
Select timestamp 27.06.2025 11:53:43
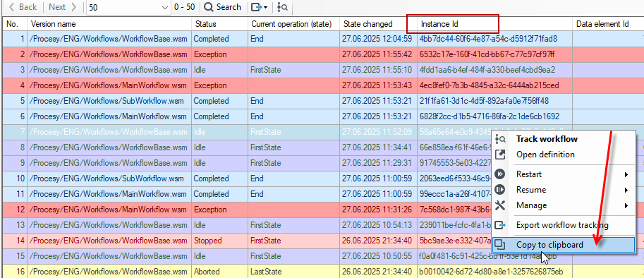(378, 85)
